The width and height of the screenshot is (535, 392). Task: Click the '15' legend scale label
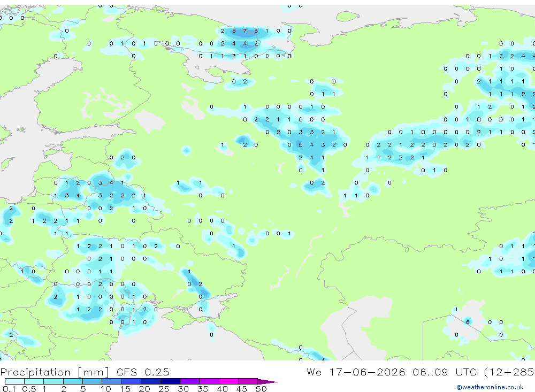coord(125,389)
